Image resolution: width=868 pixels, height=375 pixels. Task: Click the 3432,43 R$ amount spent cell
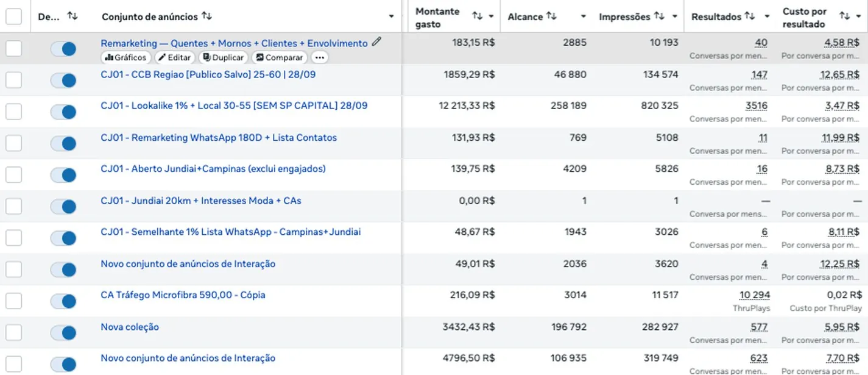coord(468,327)
